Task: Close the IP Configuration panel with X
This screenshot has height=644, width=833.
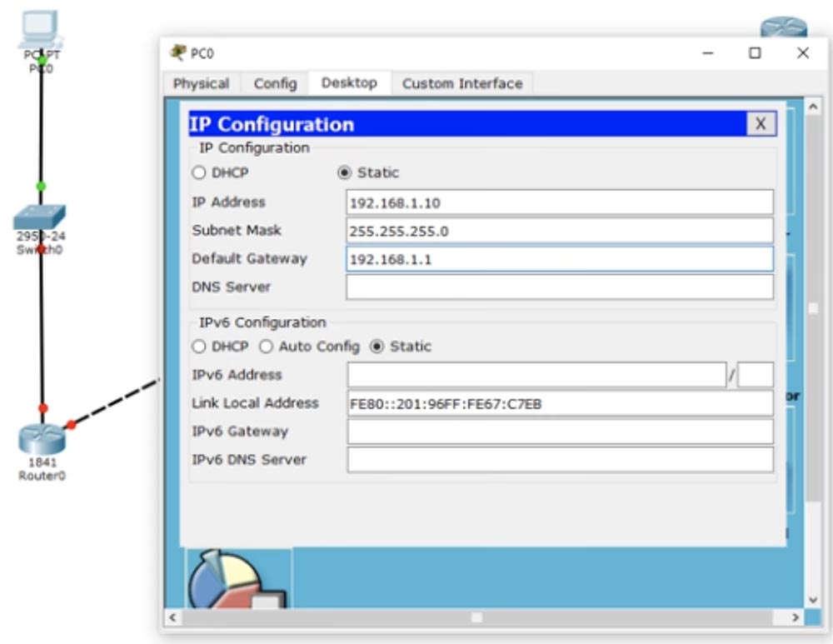Action: [x=761, y=124]
